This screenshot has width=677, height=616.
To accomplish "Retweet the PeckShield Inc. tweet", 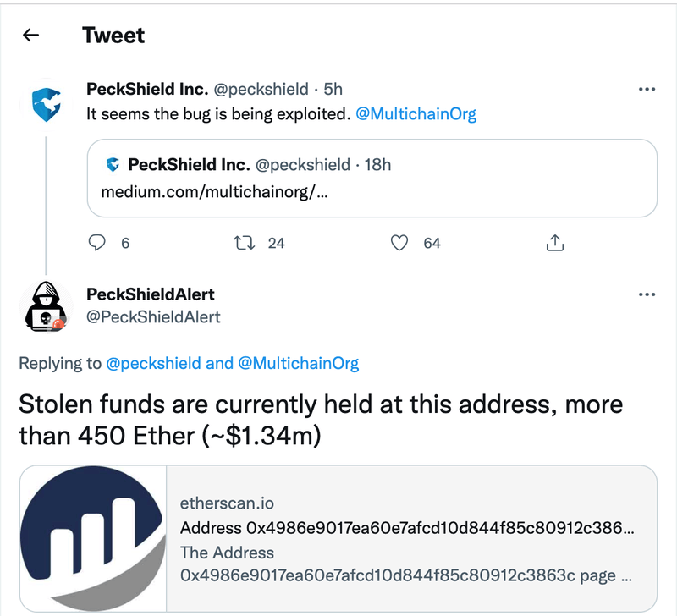I will pyautogui.click(x=243, y=243).
